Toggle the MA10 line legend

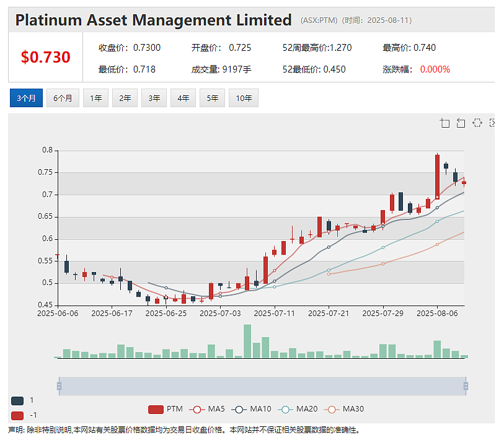coord(251,409)
